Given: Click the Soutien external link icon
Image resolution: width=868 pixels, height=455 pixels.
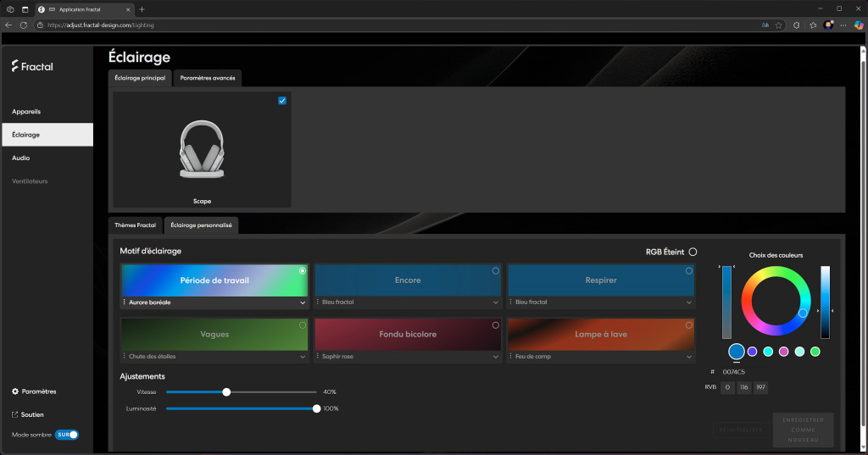Looking at the screenshot, I should tap(15, 414).
